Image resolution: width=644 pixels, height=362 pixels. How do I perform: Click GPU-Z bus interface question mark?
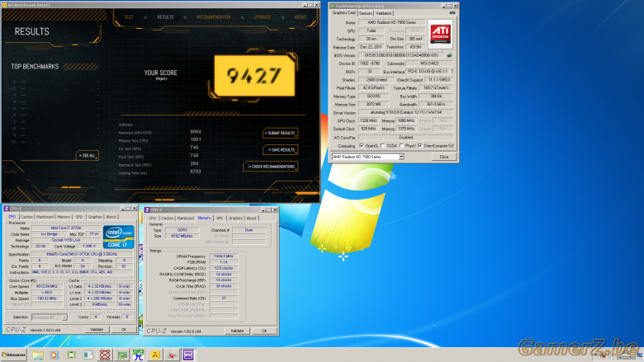(x=452, y=72)
